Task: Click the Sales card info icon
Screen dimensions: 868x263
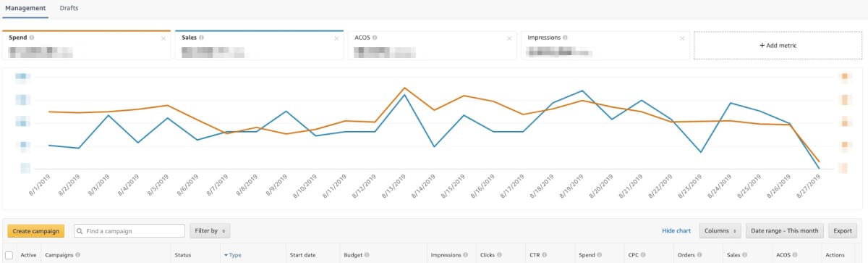Action: 201,37
